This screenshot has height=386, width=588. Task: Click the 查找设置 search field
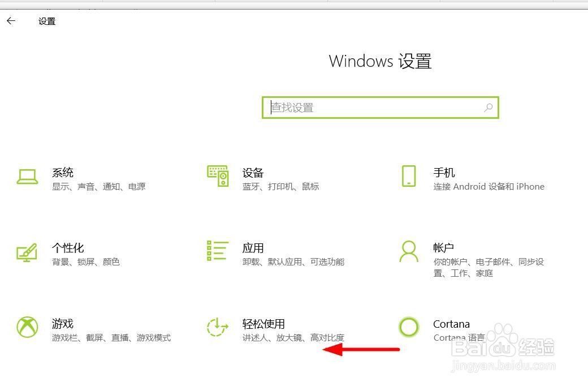click(x=381, y=108)
